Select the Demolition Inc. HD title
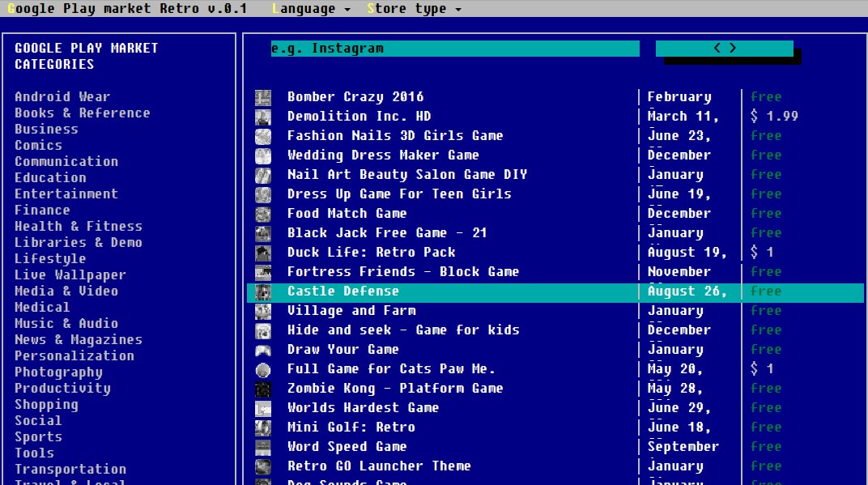Screen dimensions: 868x485 tap(360, 117)
